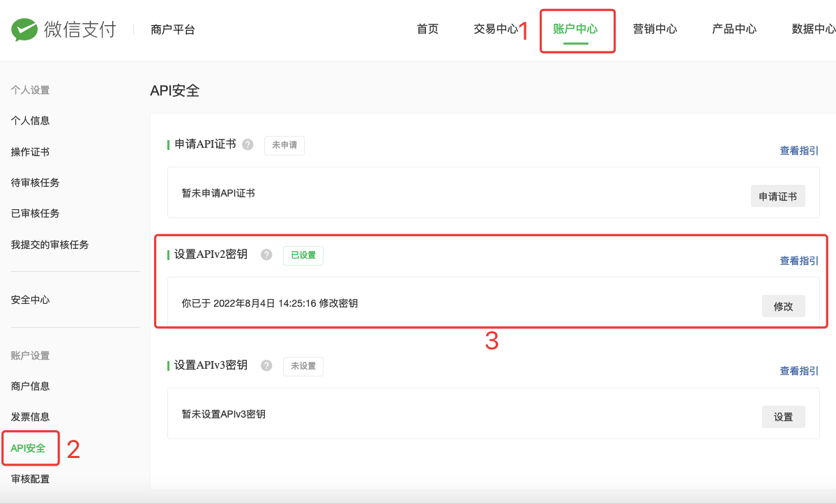The height and width of the screenshot is (504, 836).
Task: Open 查看指引 link for APIv3 key
Action: [798, 371]
